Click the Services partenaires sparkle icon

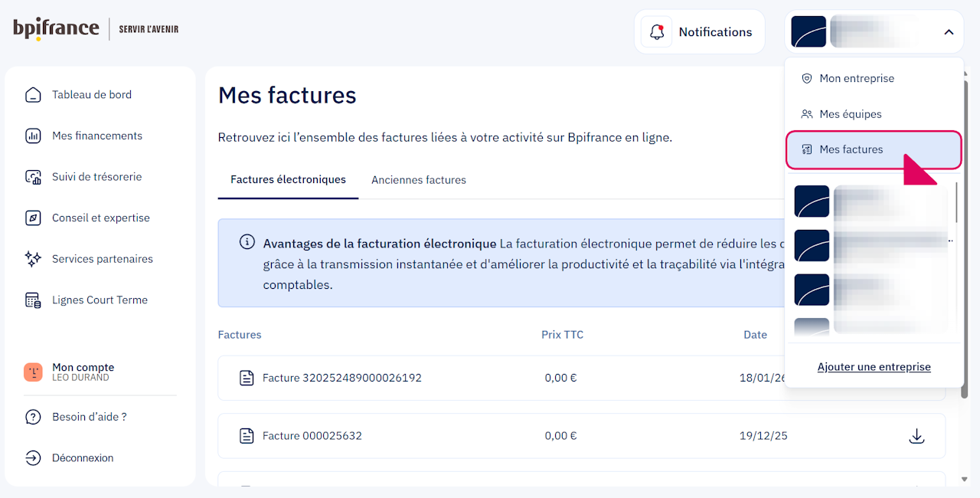(x=33, y=259)
